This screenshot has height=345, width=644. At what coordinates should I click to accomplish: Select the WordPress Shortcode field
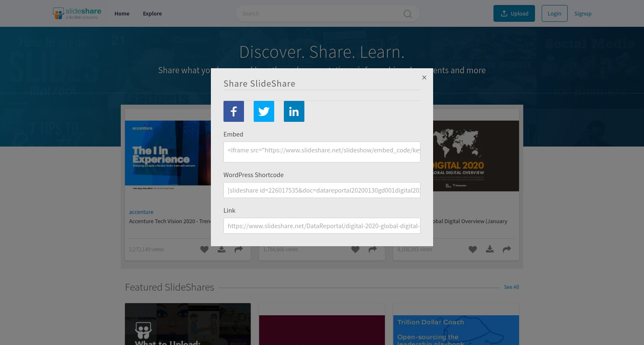pos(322,190)
